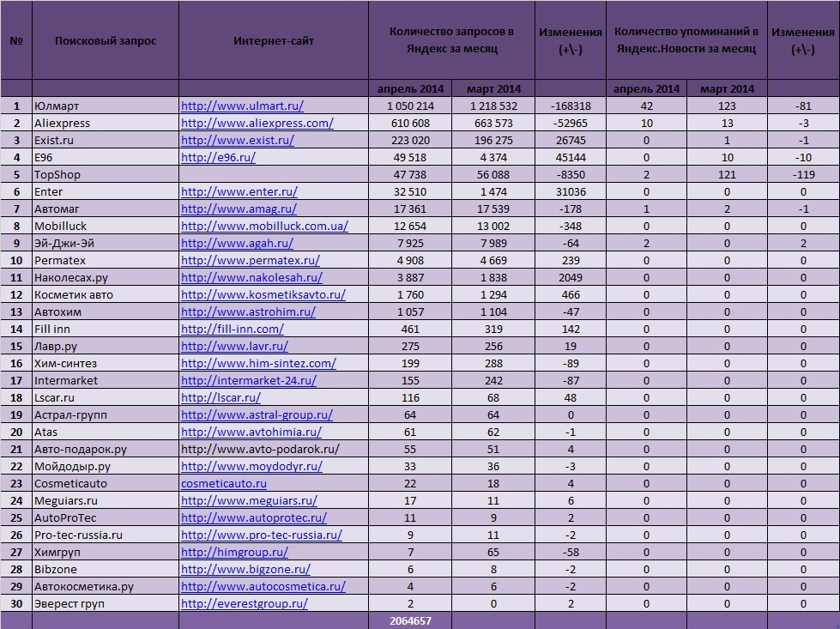Open the http://www.bigzone.ru/ link

pos(245,569)
